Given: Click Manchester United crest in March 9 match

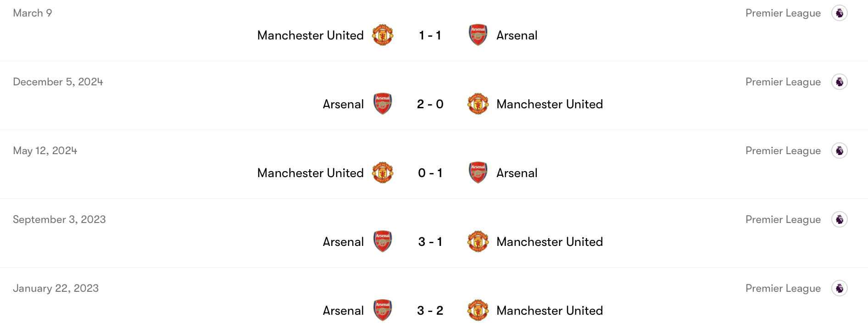Looking at the screenshot, I should coord(383,35).
